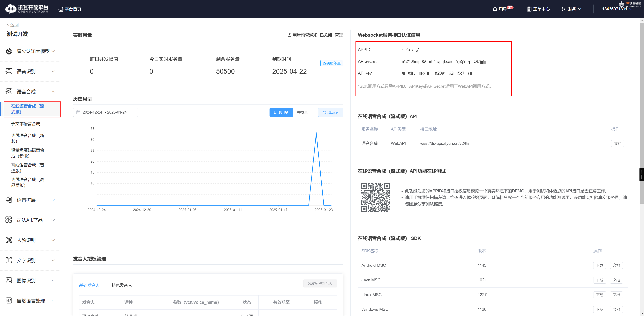Click the APPID value field
The height and width of the screenshot is (316, 644).
point(410,50)
